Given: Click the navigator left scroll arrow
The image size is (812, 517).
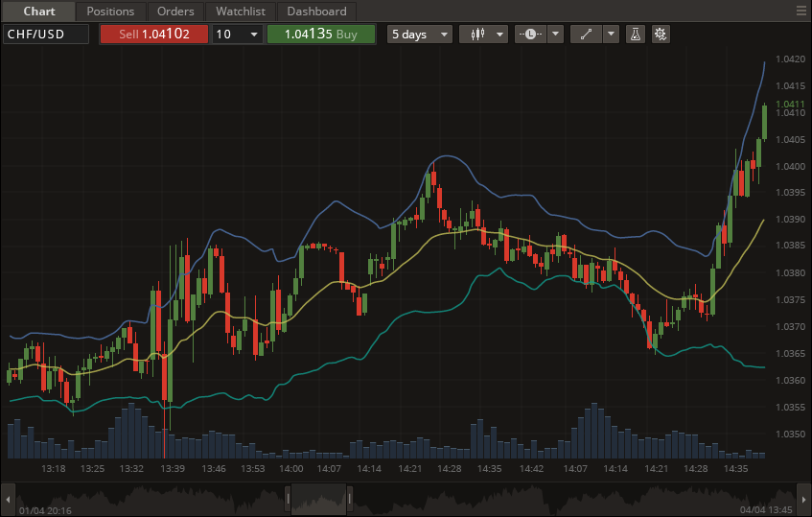Looking at the screenshot, I should pyautogui.click(x=8, y=500).
